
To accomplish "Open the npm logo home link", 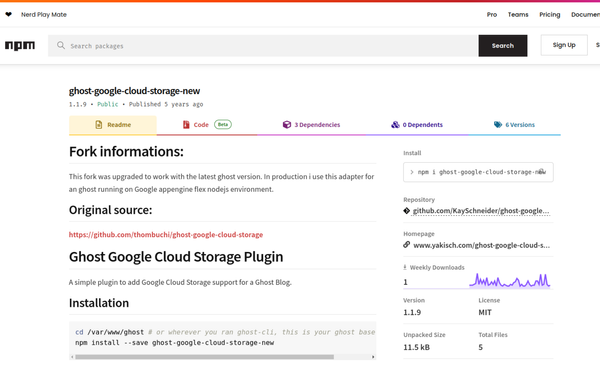I will (x=20, y=46).
